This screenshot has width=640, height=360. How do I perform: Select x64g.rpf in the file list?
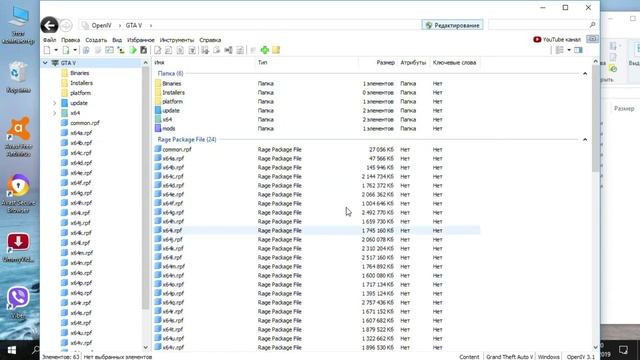tap(173, 213)
